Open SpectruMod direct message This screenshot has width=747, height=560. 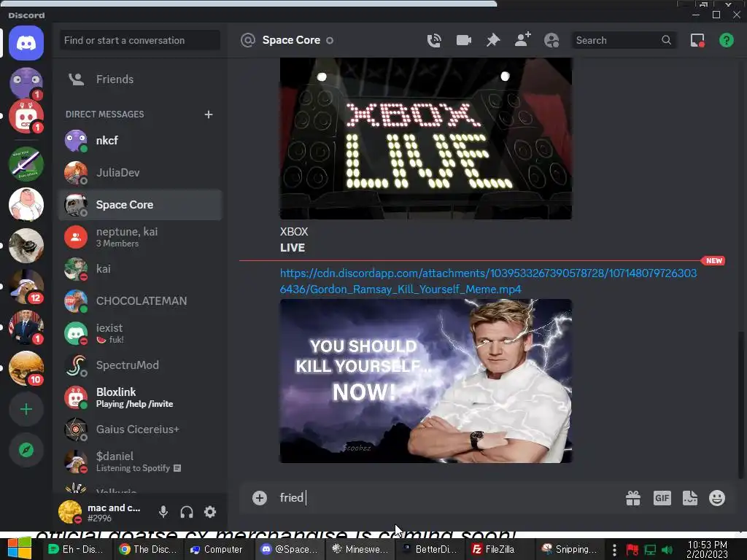[x=140, y=365]
